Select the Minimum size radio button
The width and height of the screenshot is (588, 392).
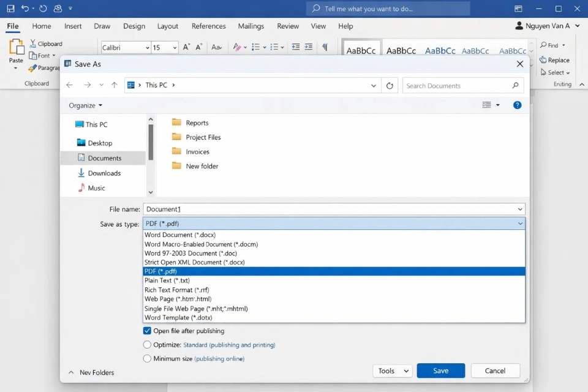coord(147,359)
